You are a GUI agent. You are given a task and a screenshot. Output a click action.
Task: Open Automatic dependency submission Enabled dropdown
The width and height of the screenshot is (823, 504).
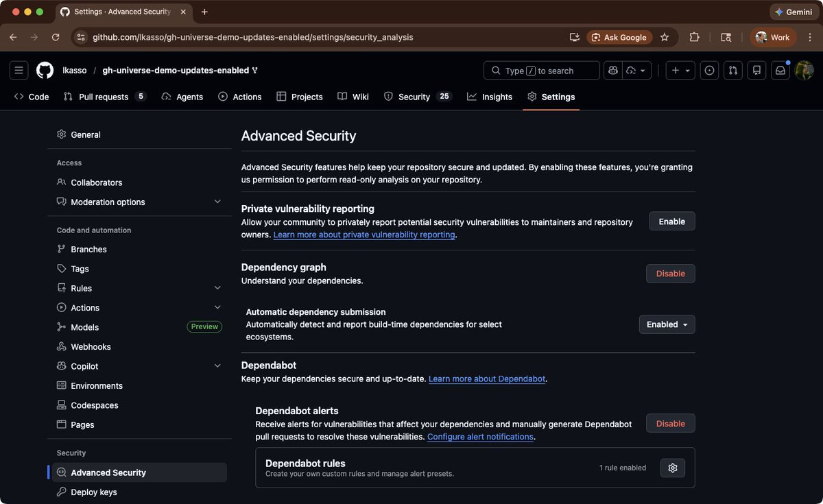click(667, 324)
